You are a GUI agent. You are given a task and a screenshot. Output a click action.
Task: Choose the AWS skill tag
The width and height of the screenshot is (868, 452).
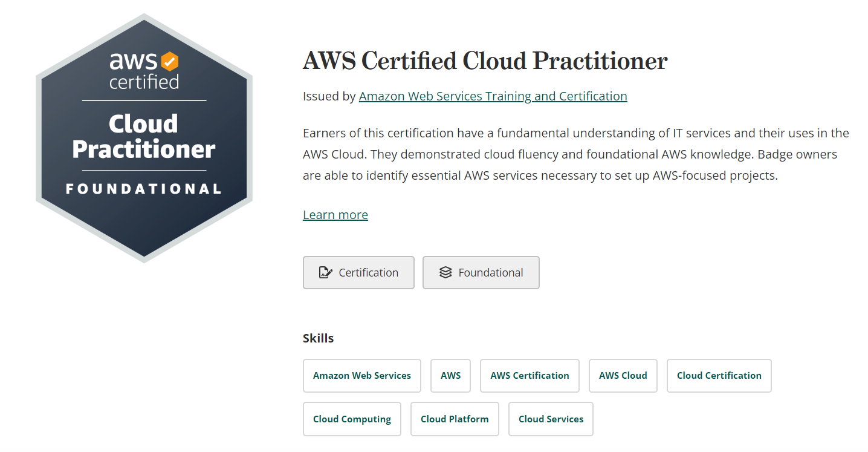[x=451, y=376]
